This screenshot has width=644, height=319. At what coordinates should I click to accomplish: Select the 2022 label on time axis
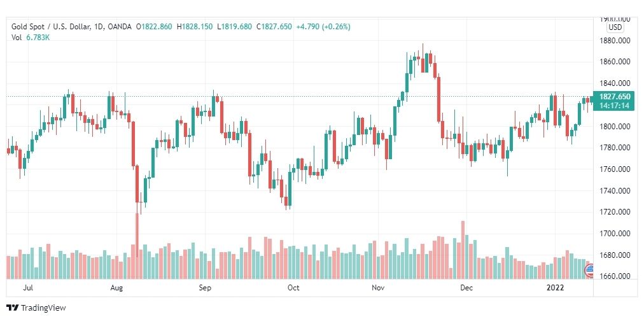556,288
